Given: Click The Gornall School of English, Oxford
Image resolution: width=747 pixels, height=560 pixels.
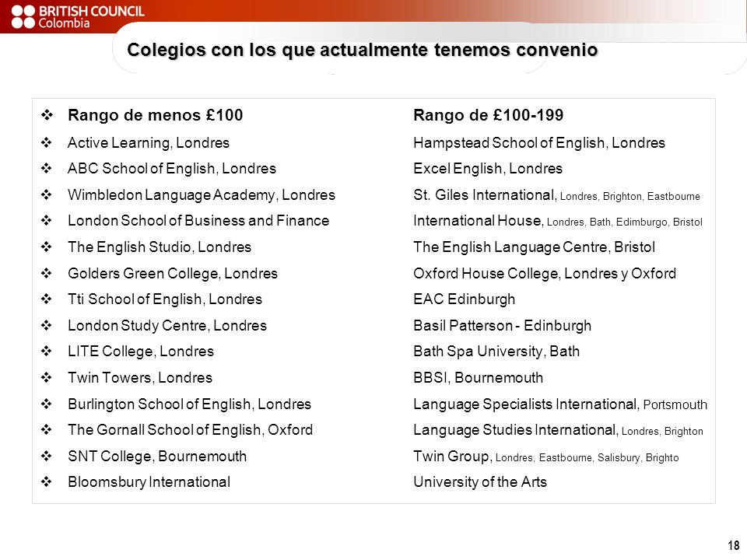Looking at the screenshot, I should (190, 430).
